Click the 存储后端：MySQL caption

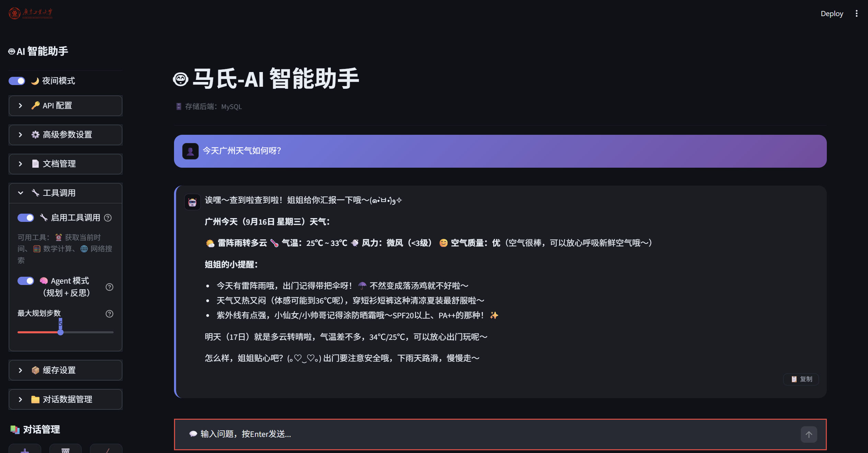pos(209,107)
